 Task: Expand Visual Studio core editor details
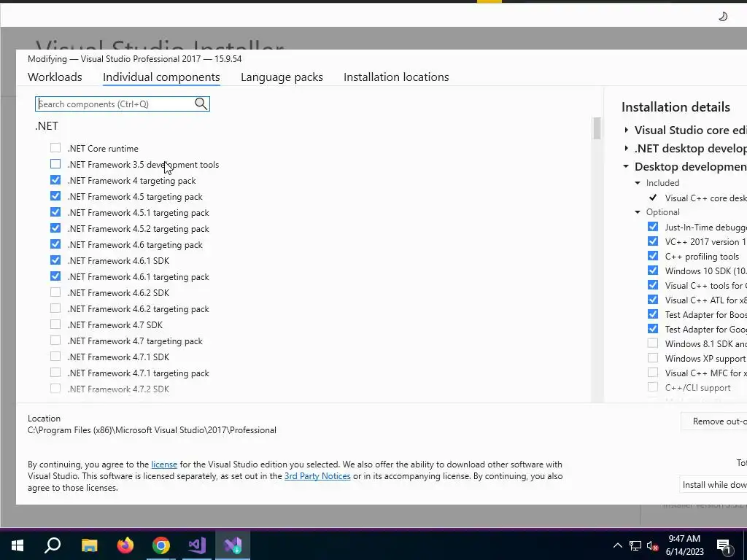626,130
